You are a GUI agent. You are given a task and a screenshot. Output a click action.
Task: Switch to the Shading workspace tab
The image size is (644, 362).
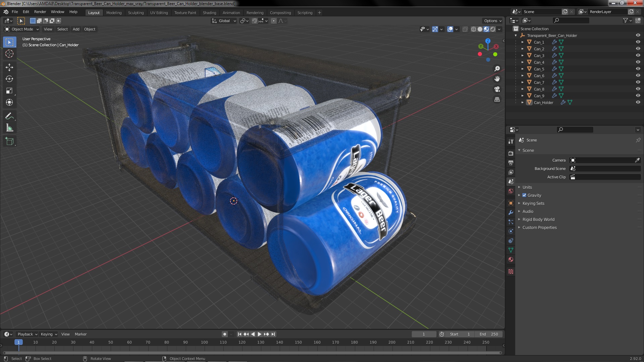point(209,13)
